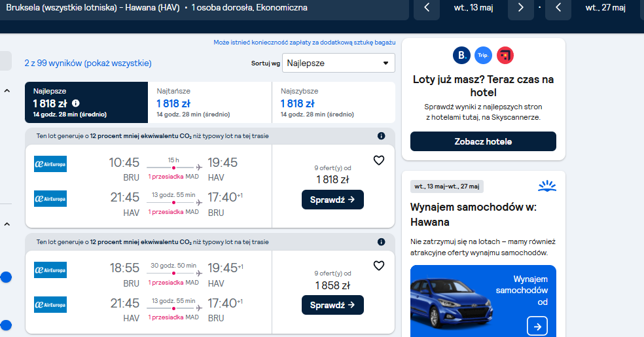The height and width of the screenshot is (337, 644).
Task: Click Booking.com round logo icon
Action: (461, 56)
